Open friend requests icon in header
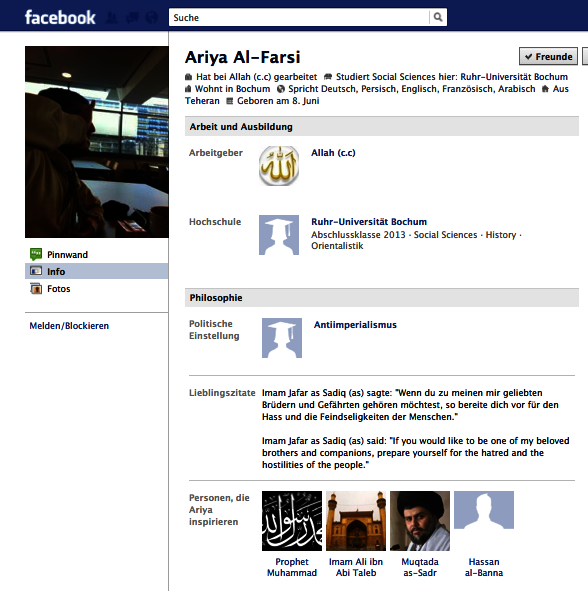 [112, 17]
